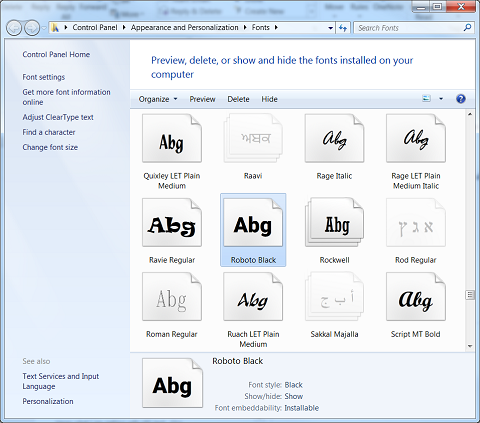
Task: Click the Back navigation arrow
Action: 14,28
